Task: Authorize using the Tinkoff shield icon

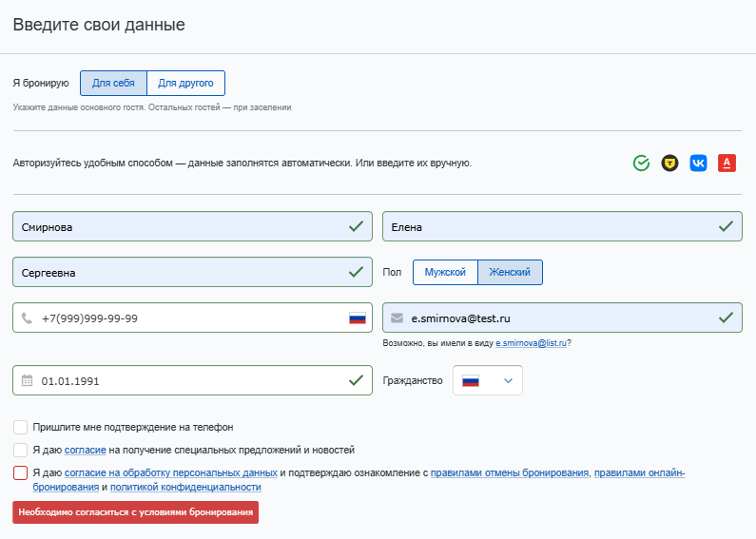Action: 670,164
